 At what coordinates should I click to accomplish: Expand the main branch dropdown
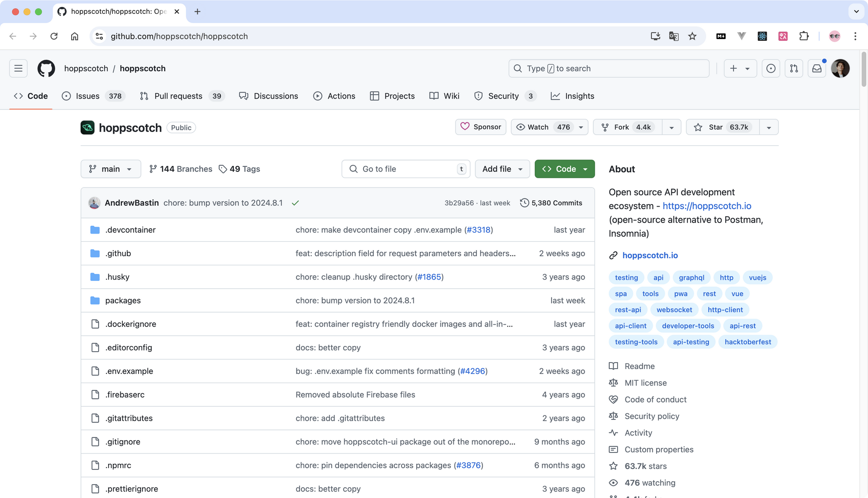tap(111, 169)
